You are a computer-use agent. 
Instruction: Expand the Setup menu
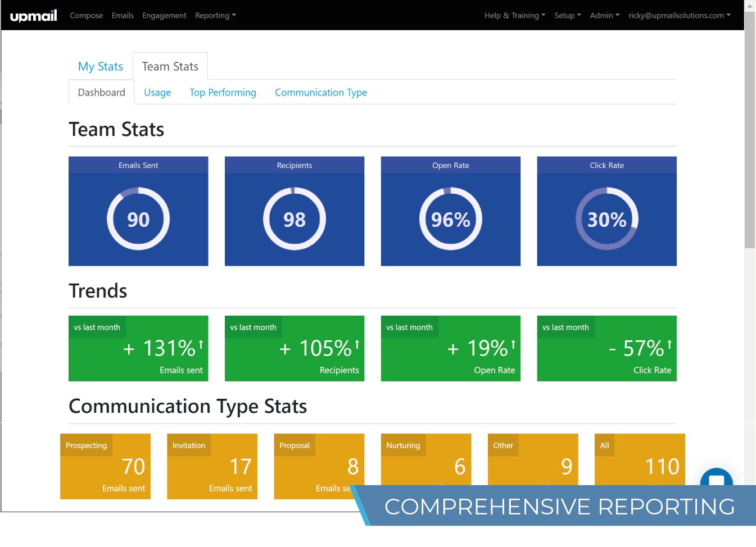(567, 16)
